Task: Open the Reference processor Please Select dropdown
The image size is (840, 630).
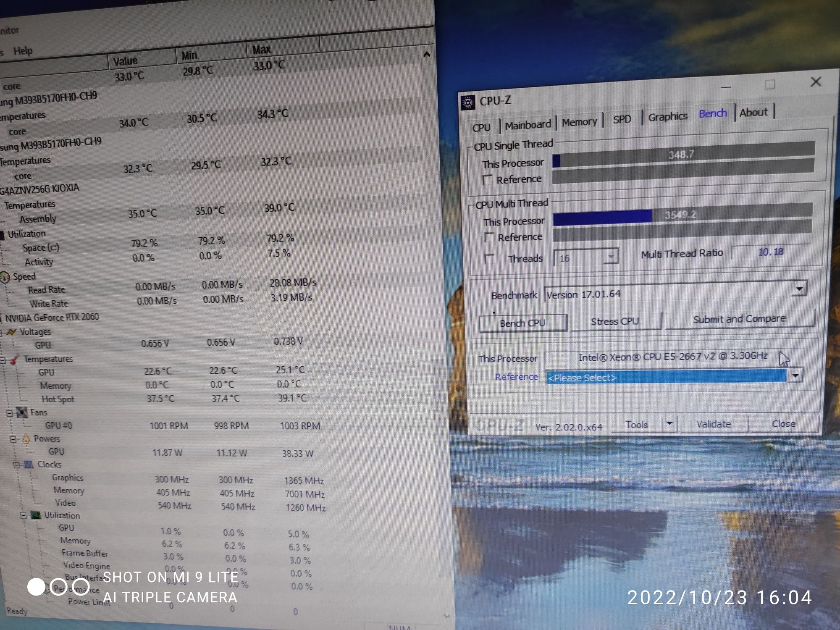Action: (x=795, y=376)
